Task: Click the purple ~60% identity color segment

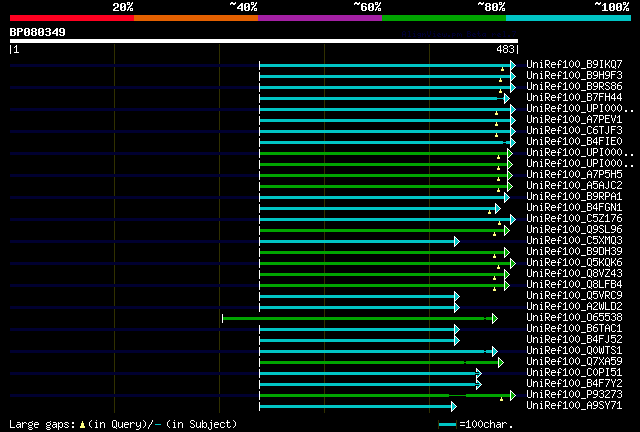Action: 320,18
